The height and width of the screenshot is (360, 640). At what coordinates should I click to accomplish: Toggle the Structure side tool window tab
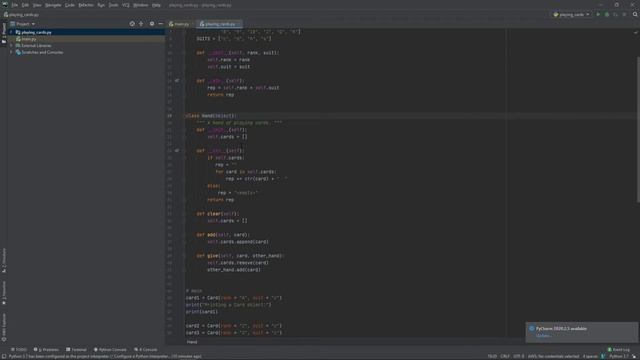(4, 260)
